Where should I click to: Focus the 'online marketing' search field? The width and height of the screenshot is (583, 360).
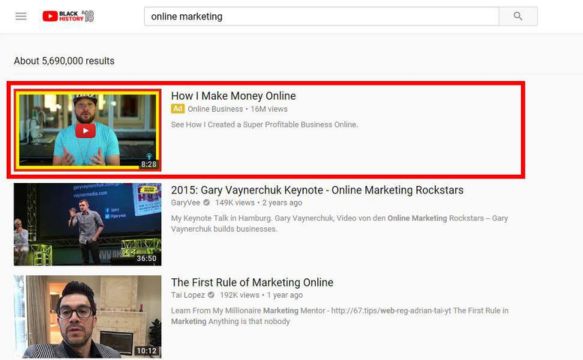coord(322,16)
